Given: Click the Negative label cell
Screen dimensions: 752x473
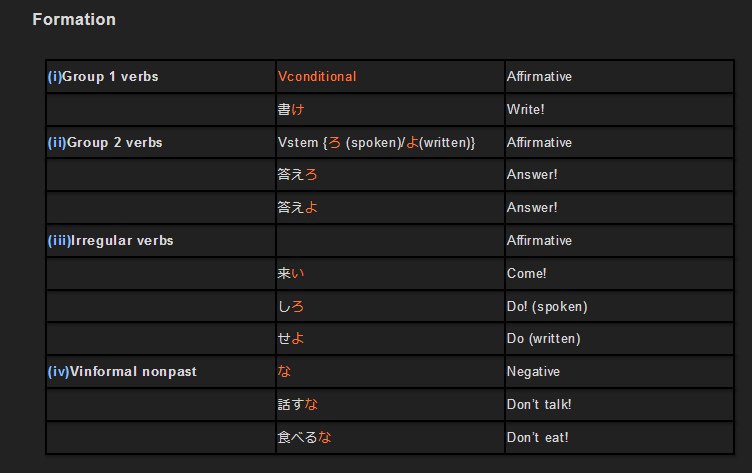Looking at the screenshot, I should pyautogui.click(x=619, y=372).
